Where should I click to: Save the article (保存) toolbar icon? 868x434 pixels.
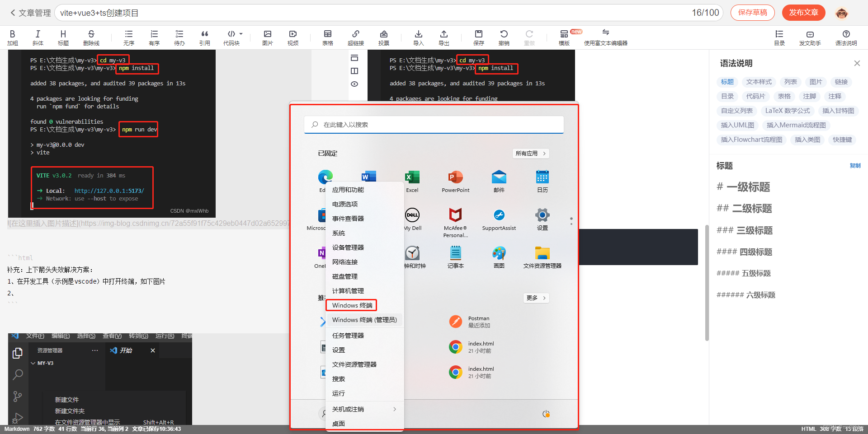(x=479, y=38)
